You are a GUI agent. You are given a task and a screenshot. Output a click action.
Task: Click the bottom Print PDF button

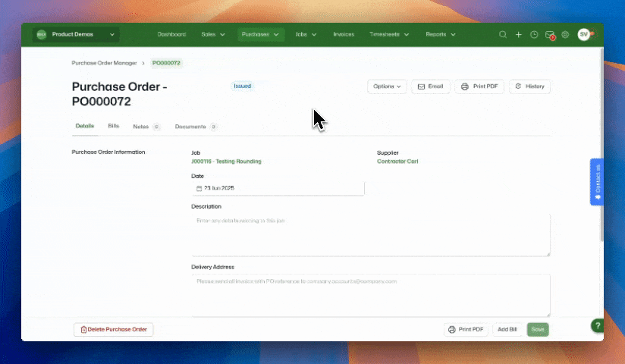click(466, 330)
